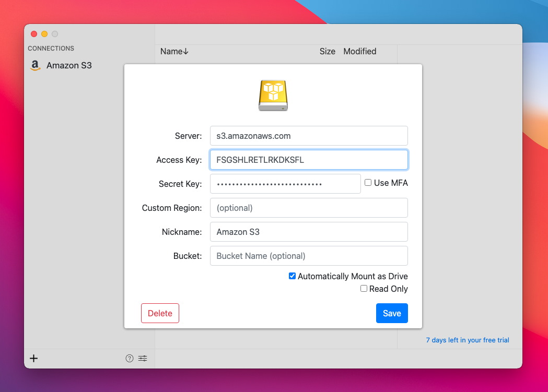
Task: Open the 7 days left trial link
Action: coord(467,340)
